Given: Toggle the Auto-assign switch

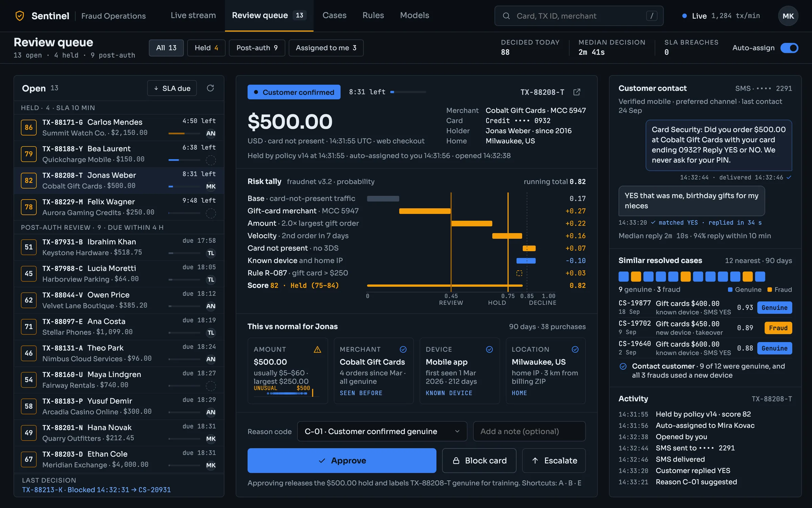Looking at the screenshot, I should (x=789, y=48).
